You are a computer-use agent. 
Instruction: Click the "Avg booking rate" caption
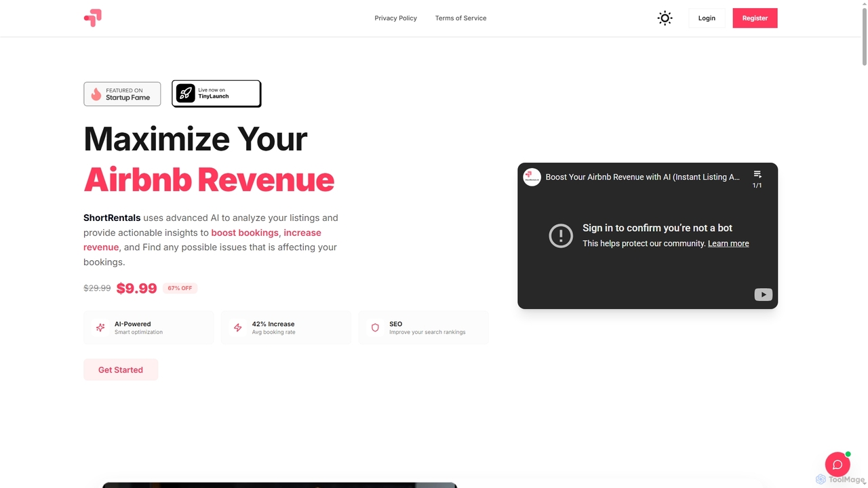[x=273, y=332]
